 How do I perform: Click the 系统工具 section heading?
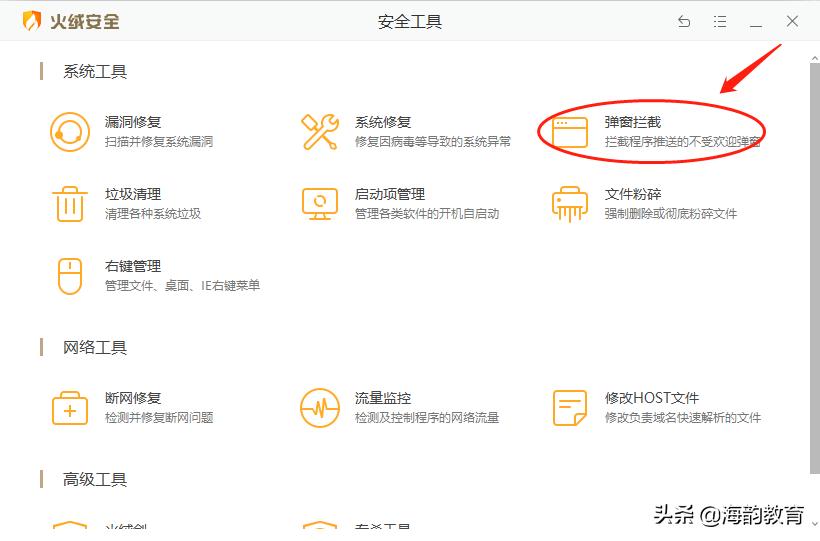95,72
